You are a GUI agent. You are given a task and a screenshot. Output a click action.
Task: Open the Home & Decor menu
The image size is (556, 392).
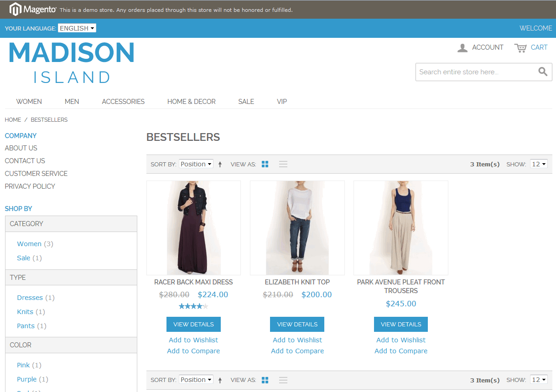click(192, 102)
